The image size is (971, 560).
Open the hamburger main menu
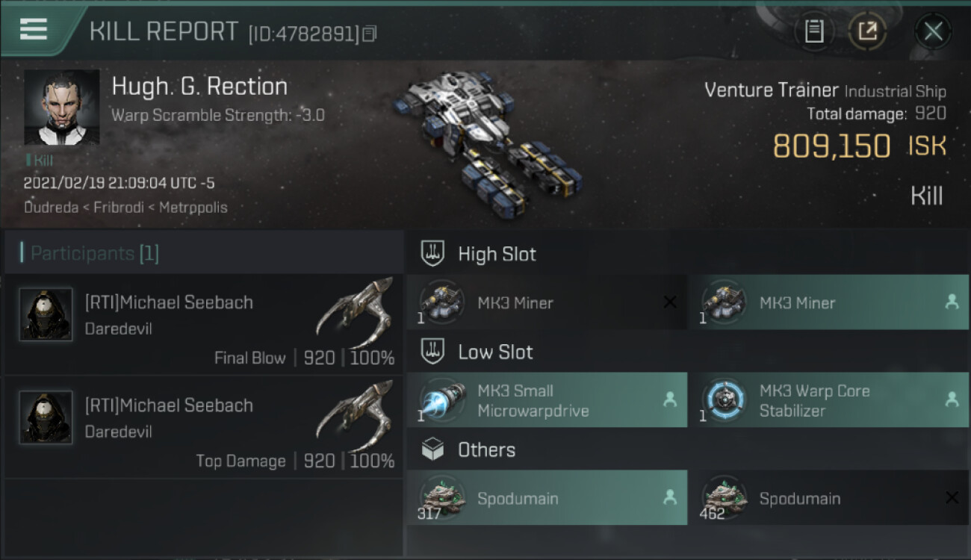pyautogui.click(x=34, y=29)
